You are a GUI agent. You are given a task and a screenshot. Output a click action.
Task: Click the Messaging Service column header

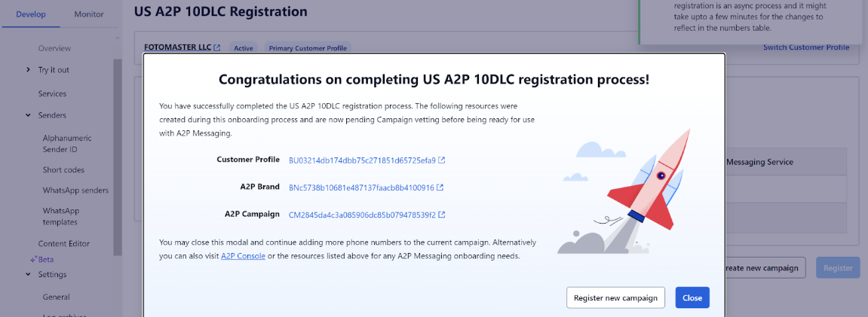coord(759,163)
